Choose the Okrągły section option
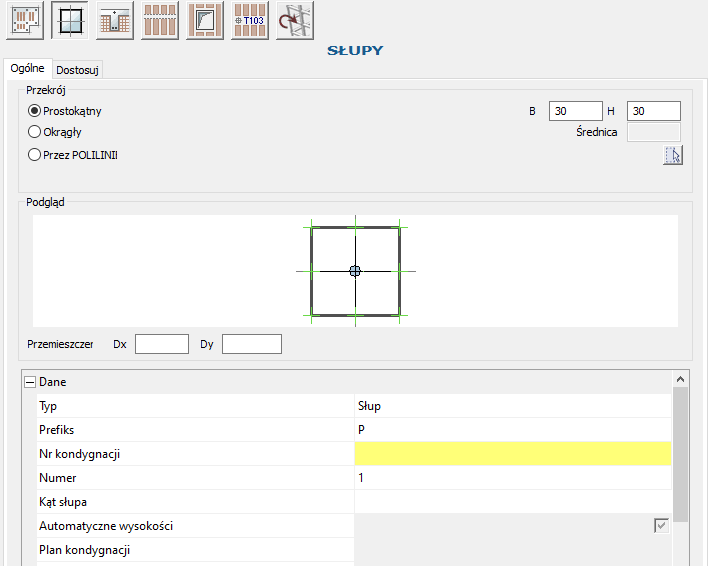 pyautogui.click(x=35, y=132)
